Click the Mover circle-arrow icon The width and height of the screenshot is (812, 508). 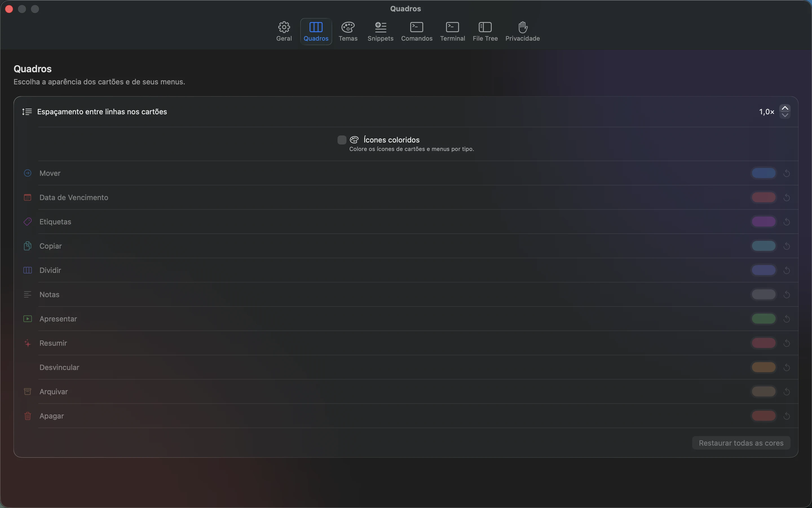28,173
